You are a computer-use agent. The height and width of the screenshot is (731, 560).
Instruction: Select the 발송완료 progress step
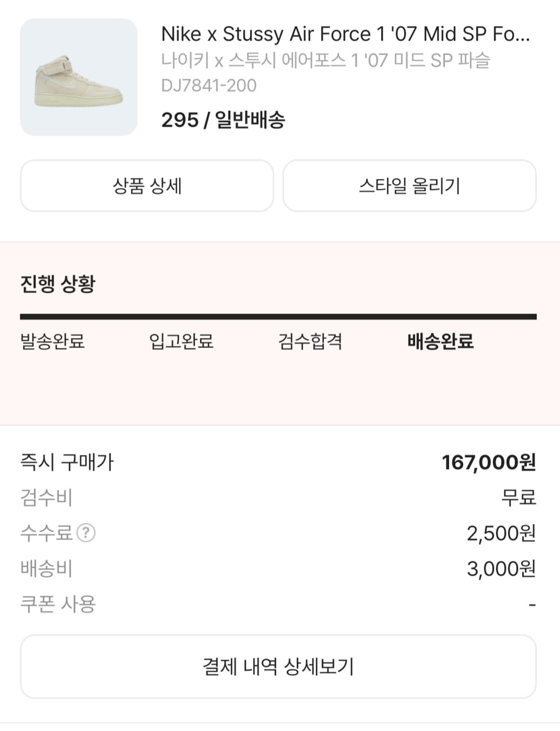(x=52, y=342)
